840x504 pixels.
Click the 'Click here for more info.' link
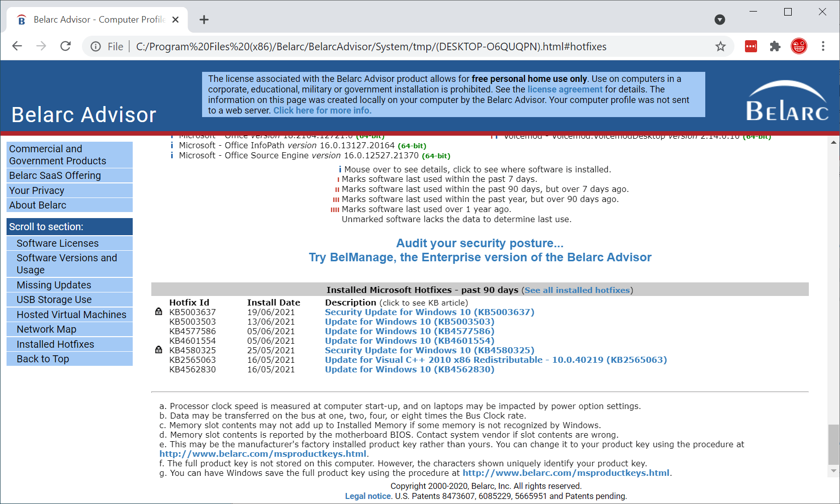(322, 111)
